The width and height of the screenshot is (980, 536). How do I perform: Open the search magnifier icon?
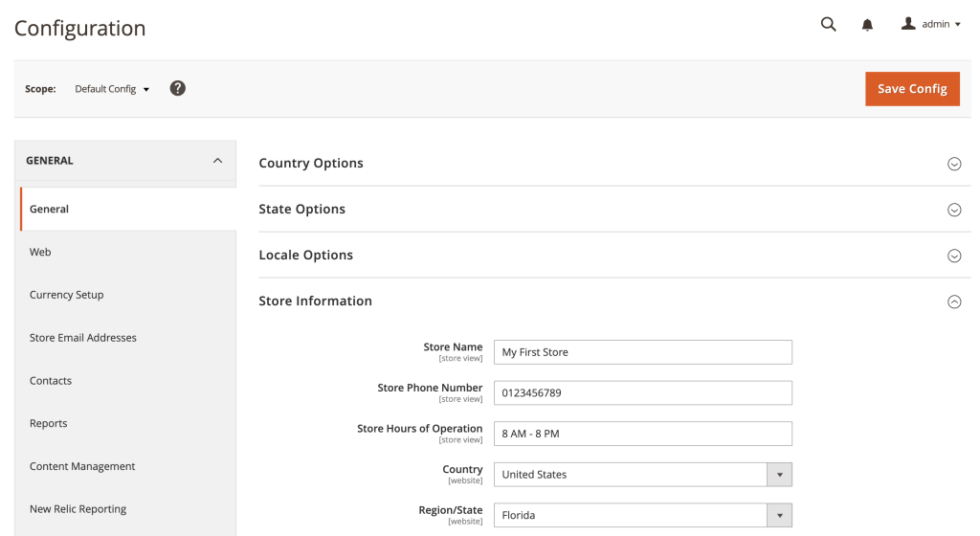pyautogui.click(x=829, y=25)
